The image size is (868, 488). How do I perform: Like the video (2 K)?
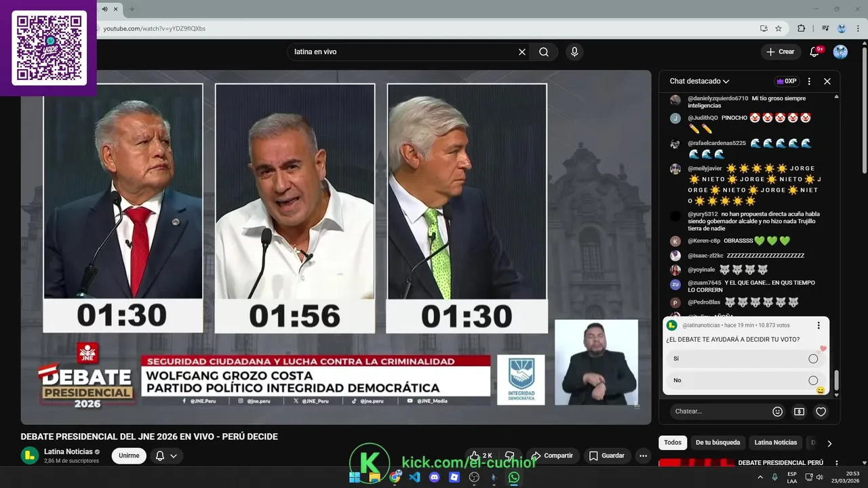(x=481, y=456)
